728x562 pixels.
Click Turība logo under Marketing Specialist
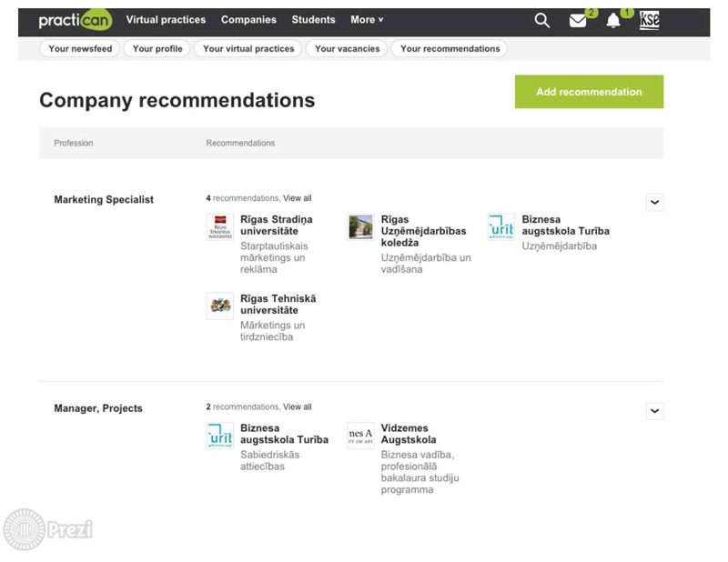point(501,227)
